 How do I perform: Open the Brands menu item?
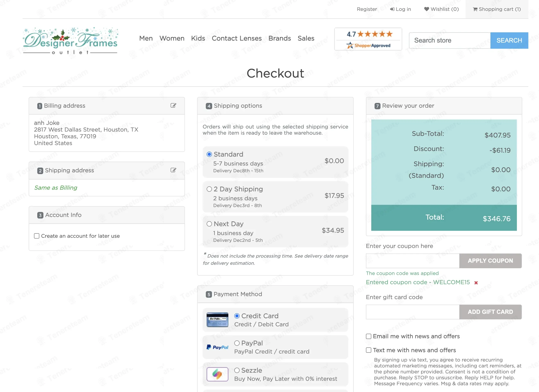[x=280, y=38]
